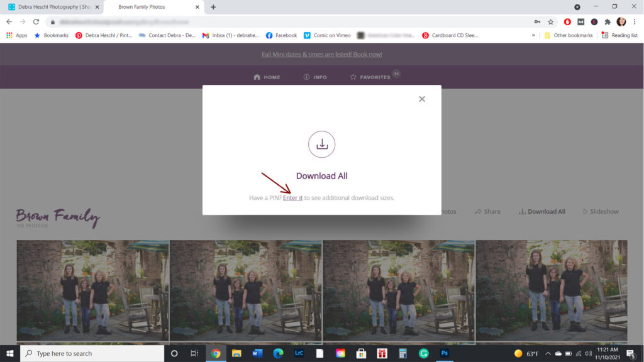The image size is (644, 362).
Task: Open Chrome from the taskbar
Action: pyautogui.click(x=216, y=353)
